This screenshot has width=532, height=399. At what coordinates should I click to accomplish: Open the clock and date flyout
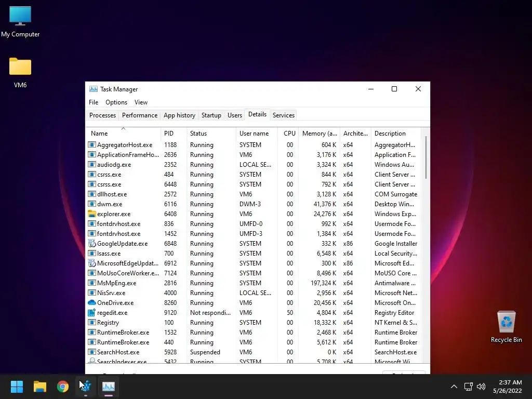pos(507,387)
